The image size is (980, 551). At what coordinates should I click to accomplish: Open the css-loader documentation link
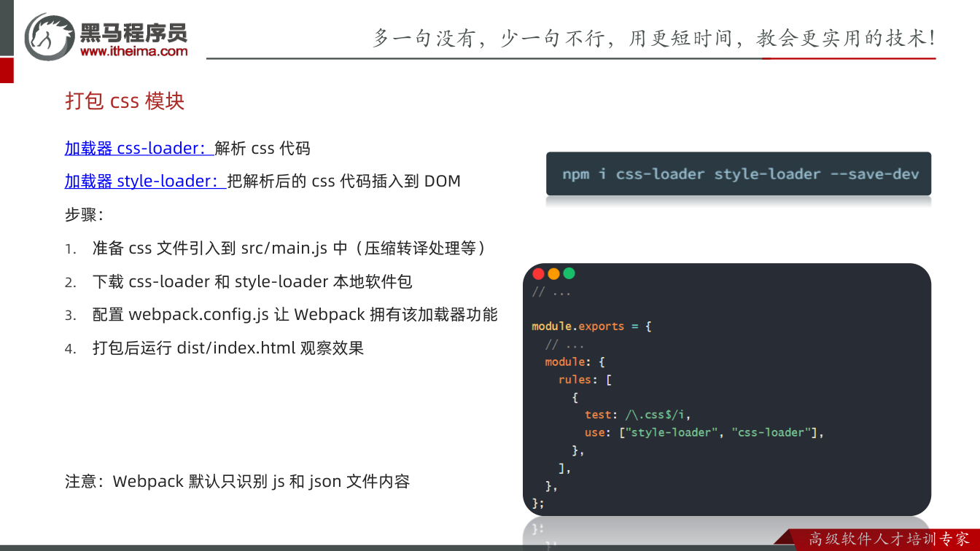[139, 148]
